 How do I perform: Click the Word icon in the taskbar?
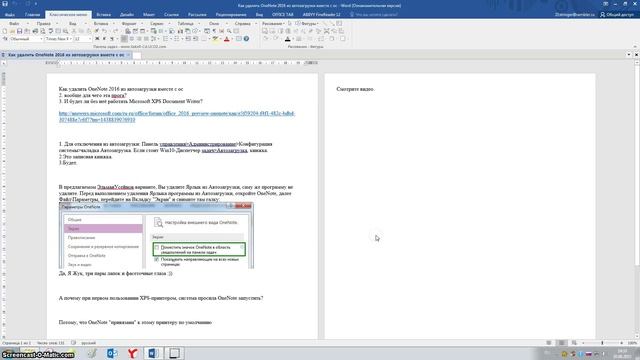pos(153,353)
